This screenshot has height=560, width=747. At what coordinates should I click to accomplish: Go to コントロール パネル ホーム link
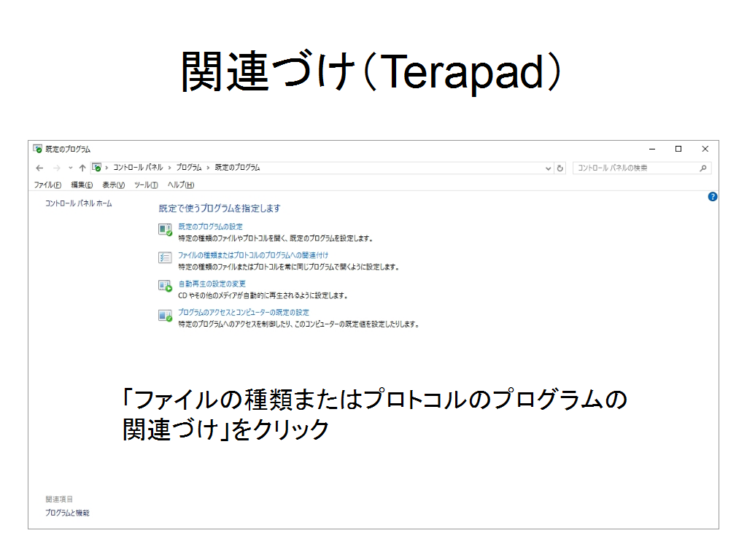79,204
